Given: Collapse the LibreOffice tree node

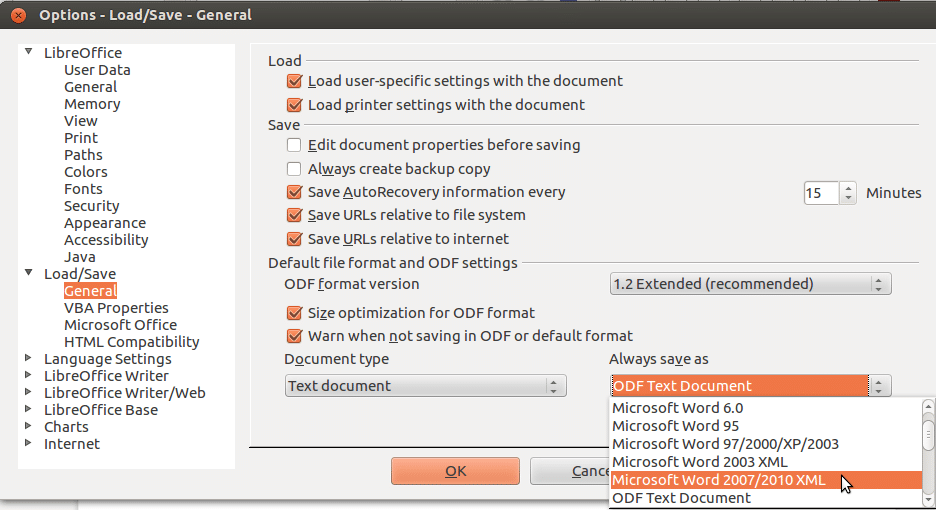Looking at the screenshot, I should (x=29, y=52).
